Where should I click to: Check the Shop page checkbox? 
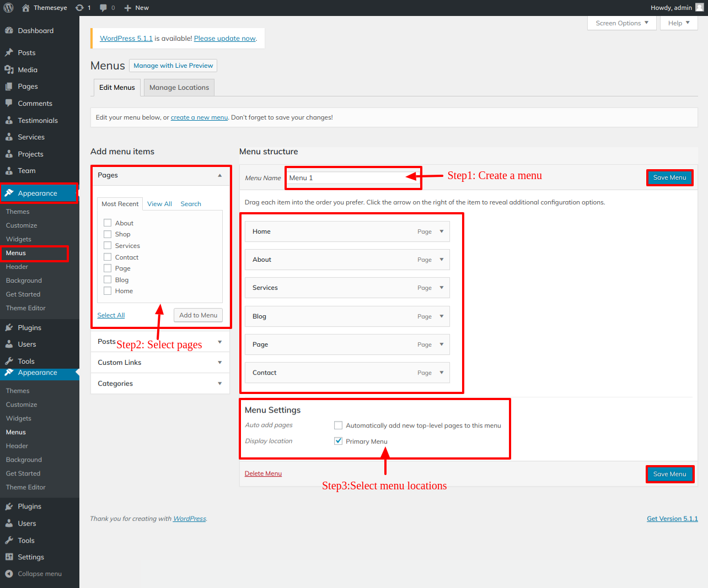coord(108,234)
